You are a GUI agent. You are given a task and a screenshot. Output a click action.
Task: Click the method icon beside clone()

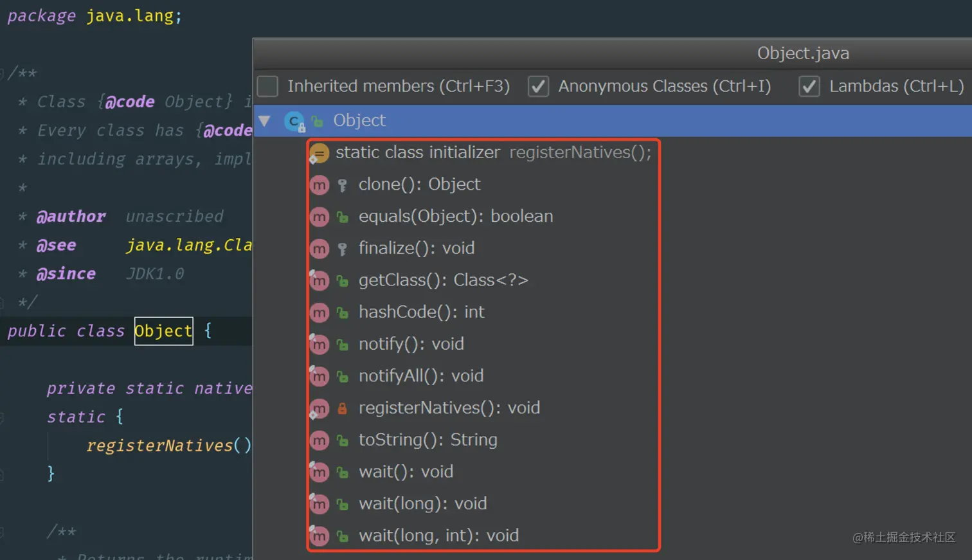(x=319, y=185)
